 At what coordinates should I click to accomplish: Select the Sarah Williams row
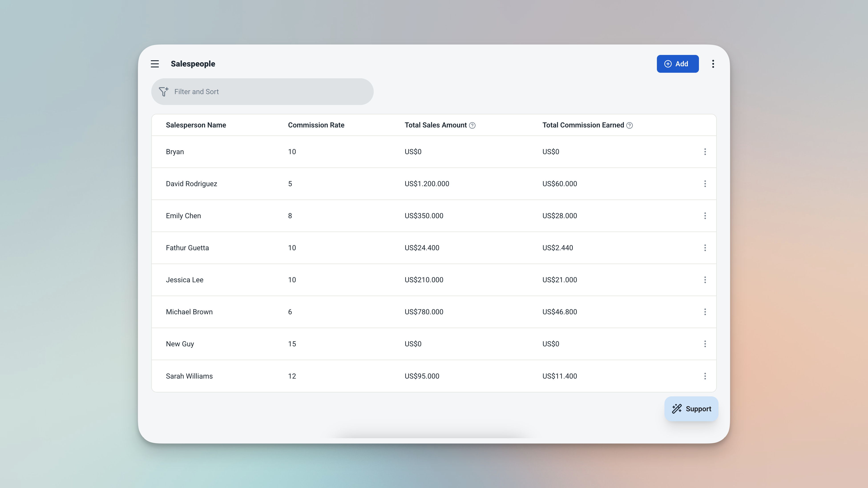[189, 376]
